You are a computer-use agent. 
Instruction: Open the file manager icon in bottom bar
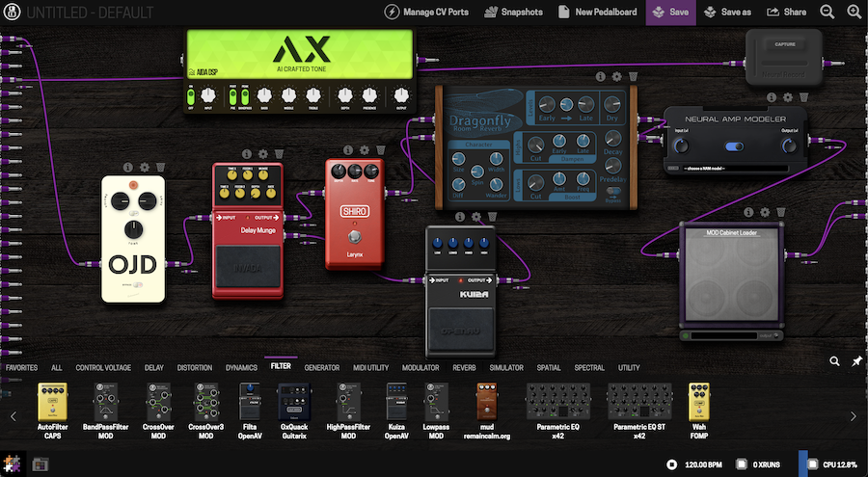coord(40,464)
